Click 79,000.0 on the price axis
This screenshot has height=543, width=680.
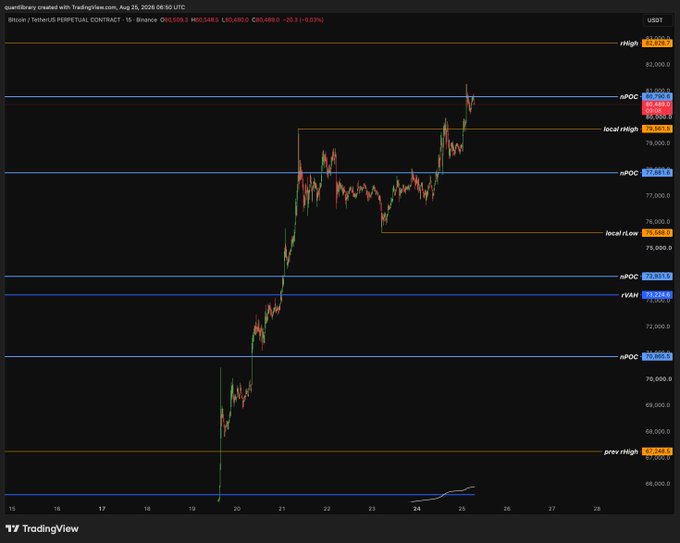(x=658, y=143)
